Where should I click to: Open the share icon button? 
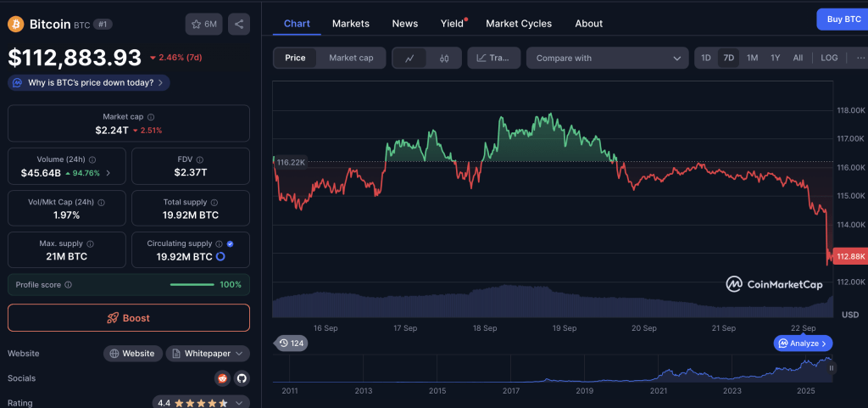click(239, 25)
